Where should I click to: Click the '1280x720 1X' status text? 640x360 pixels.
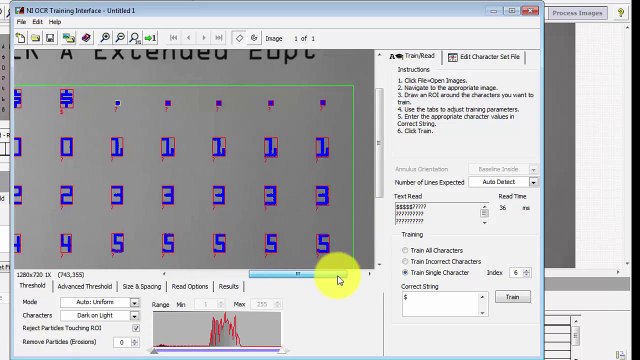[34, 275]
